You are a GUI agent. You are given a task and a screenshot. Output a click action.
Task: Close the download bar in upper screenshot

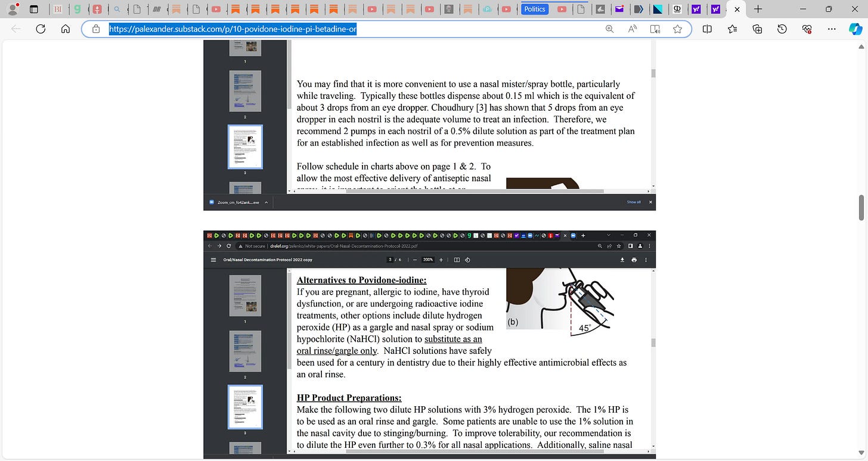650,202
